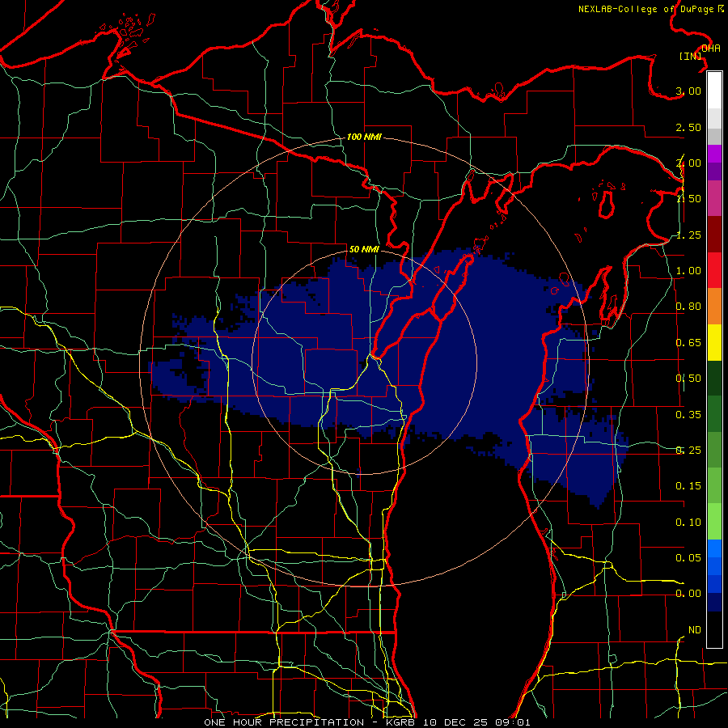728x728 pixels.
Task: Click the ND legend label
Action: pyautogui.click(x=695, y=630)
